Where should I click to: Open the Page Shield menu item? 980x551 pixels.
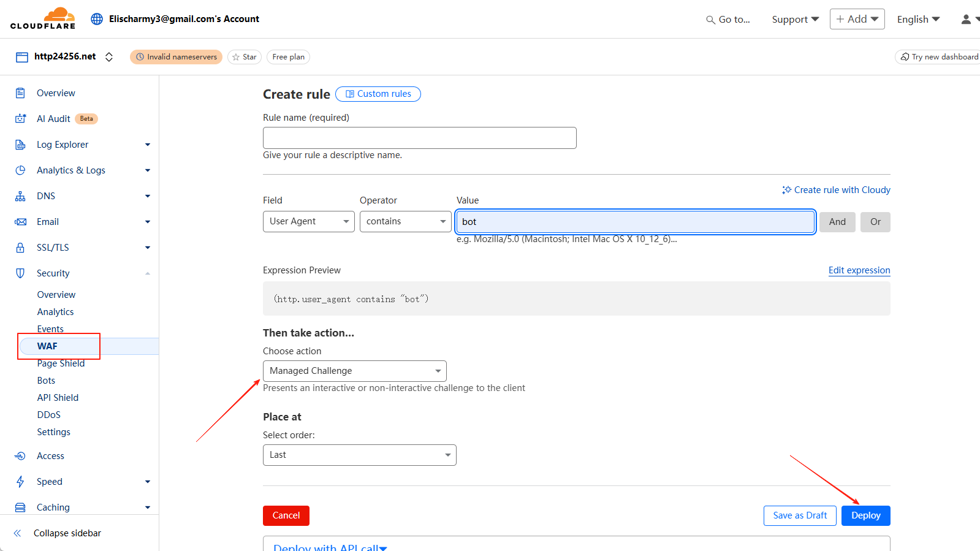click(x=61, y=363)
